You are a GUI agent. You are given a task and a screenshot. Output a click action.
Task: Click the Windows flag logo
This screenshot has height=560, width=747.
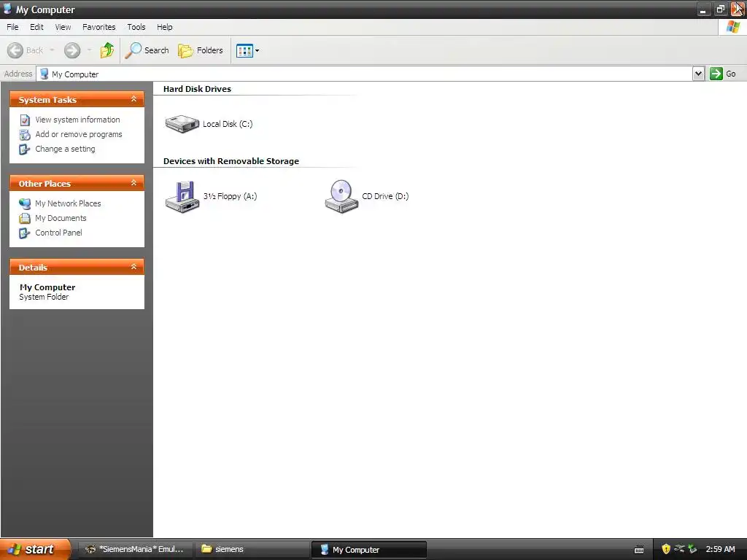pyautogui.click(x=733, y=27)
